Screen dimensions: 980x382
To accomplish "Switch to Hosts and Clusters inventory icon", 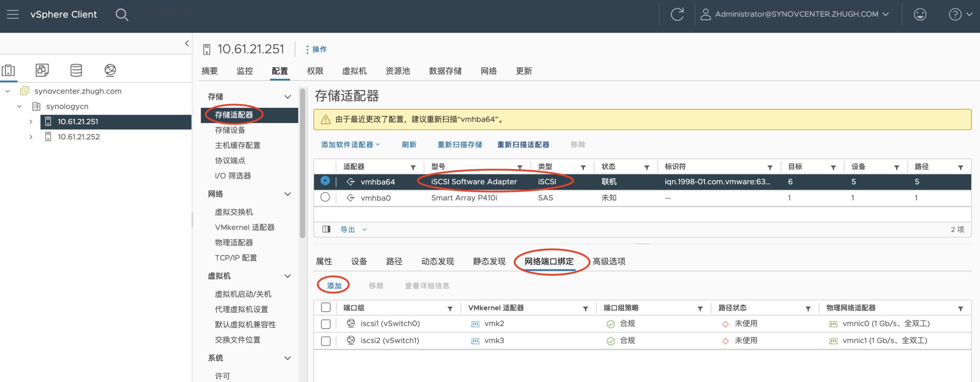I will (x=8, y=70).
